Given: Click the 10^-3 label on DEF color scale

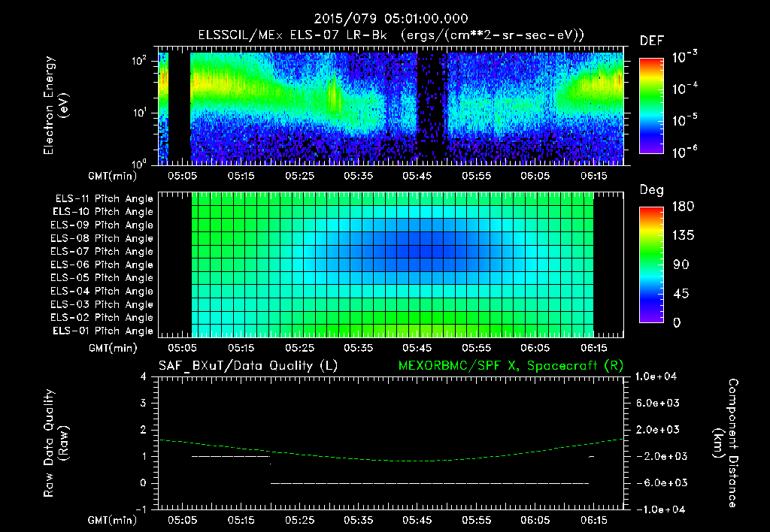Looking at the screenshot, I should tap(684, 57).
